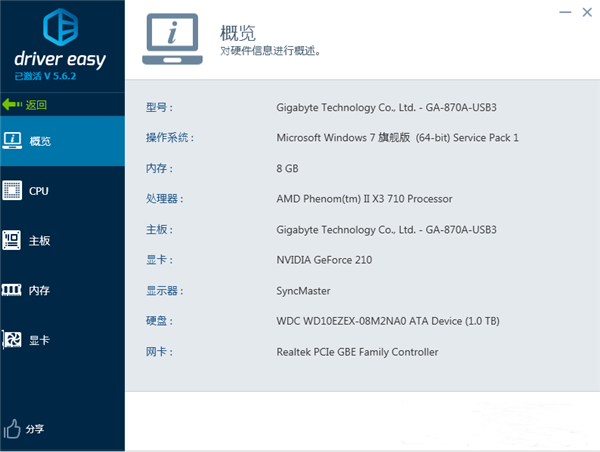
Task: Click the 型号 row GA-870A-USB3 value
Action: (386, 107)
